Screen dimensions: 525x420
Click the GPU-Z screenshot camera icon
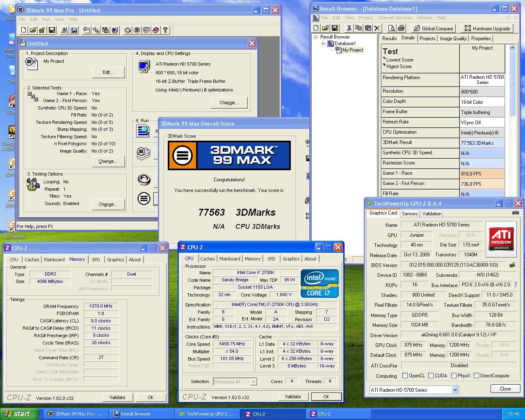[x=516, y=213]
